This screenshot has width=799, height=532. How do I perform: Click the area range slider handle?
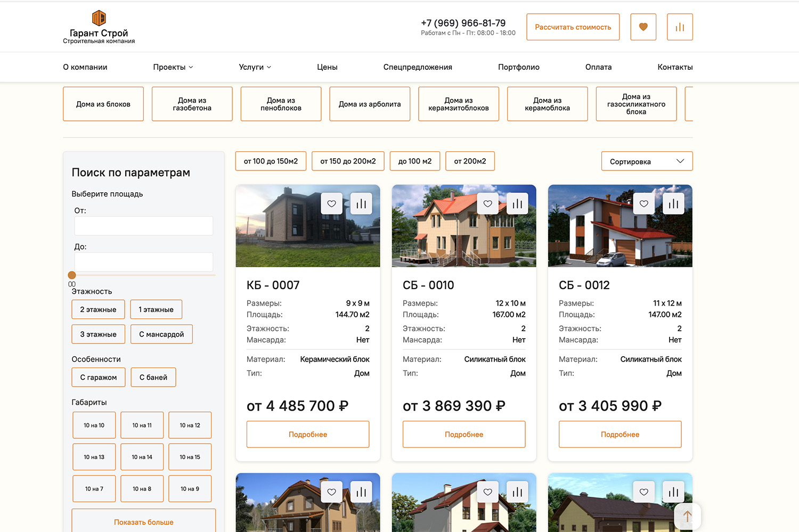coord(72,275)
